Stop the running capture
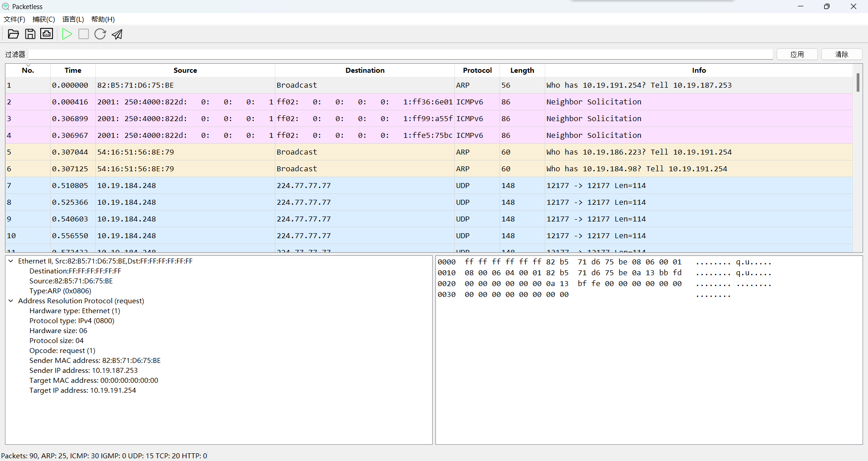 point(83,34)
